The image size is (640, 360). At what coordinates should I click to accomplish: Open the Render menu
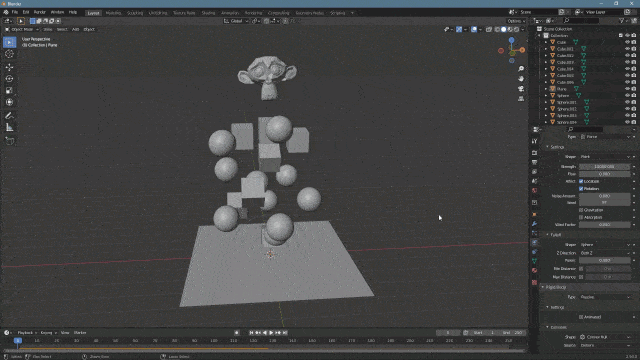pos(40,13)
